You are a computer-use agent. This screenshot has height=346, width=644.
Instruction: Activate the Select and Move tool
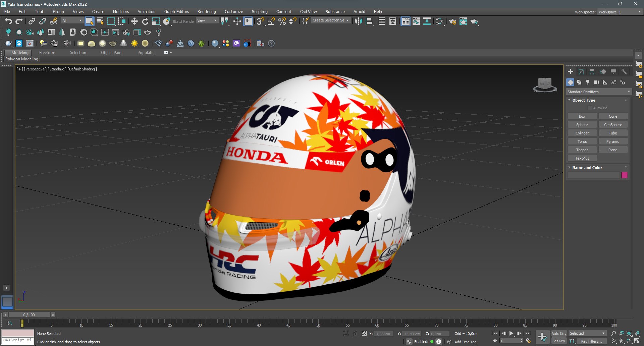pyautogui.click(x=135, y=21)
